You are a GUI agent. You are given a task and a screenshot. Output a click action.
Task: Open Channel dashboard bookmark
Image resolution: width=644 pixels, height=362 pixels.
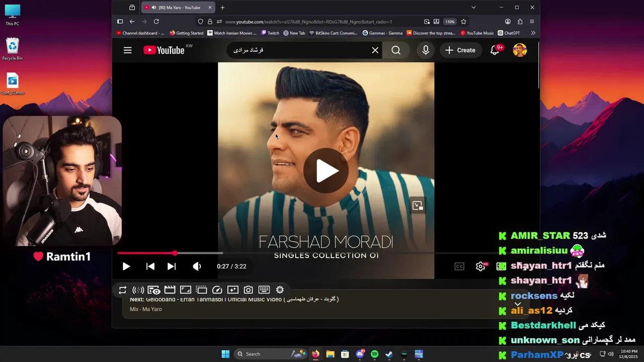(140, 33)
